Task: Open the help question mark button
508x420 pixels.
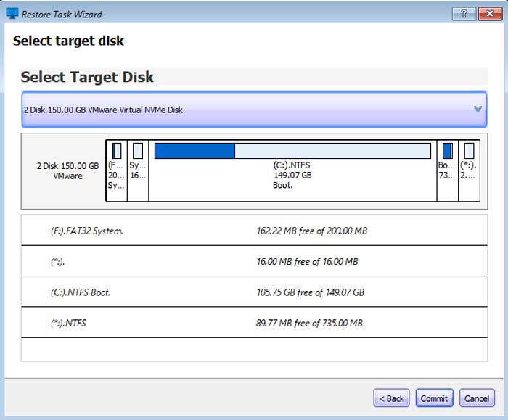Action: click(464, 14)
